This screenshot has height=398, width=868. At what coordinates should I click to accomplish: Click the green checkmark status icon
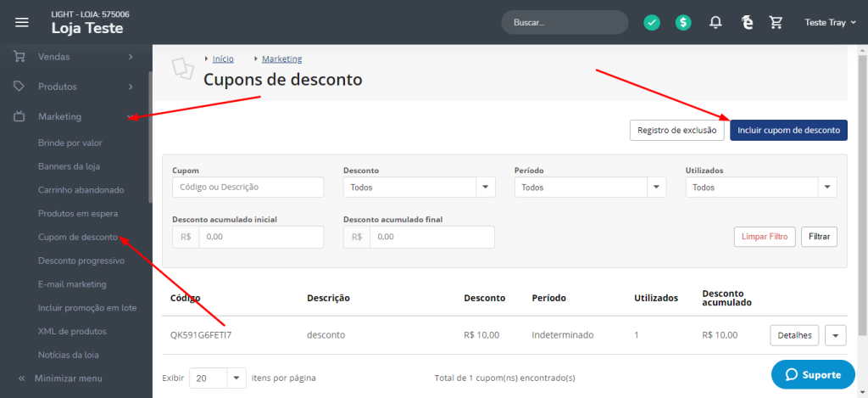point(652,23)
